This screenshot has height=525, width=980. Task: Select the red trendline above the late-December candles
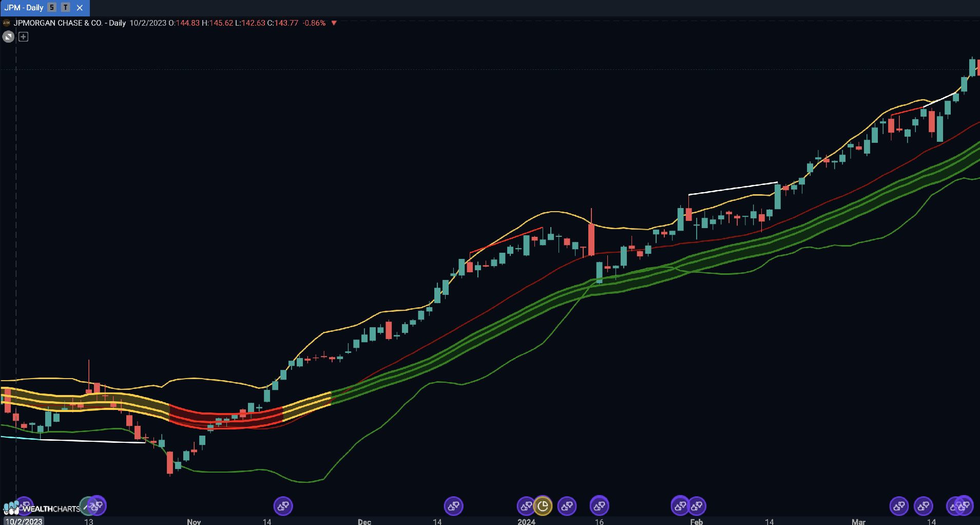[506, 240]
